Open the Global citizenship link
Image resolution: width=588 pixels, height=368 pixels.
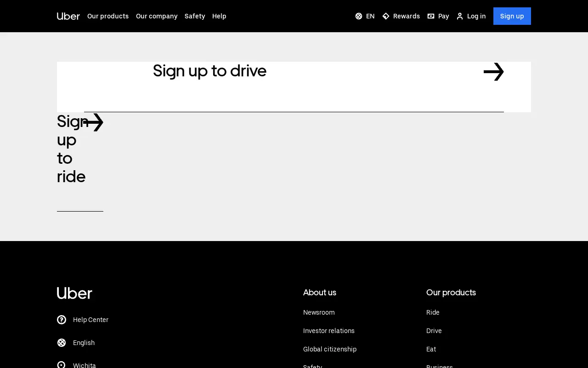point(330,349)
